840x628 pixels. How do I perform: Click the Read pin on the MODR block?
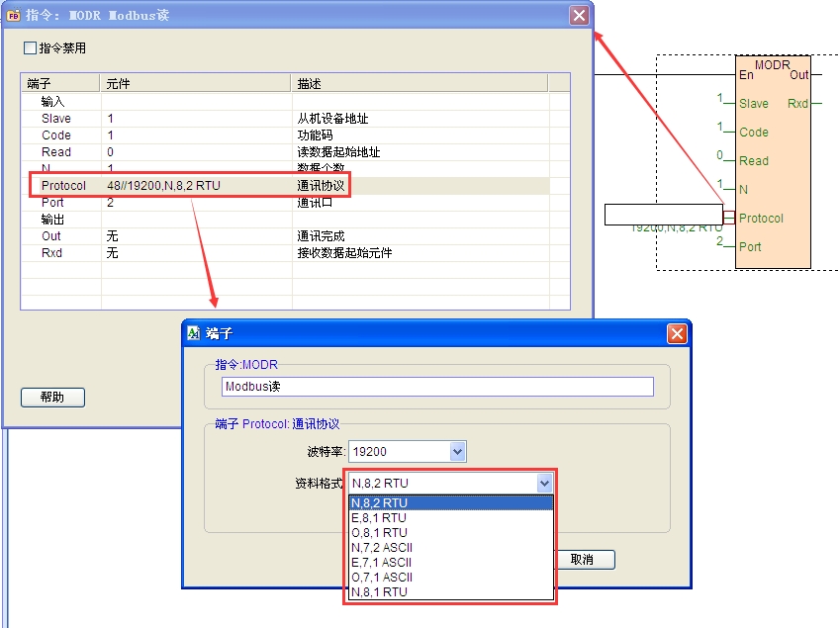pyautogui.click(x=754, y=161)
